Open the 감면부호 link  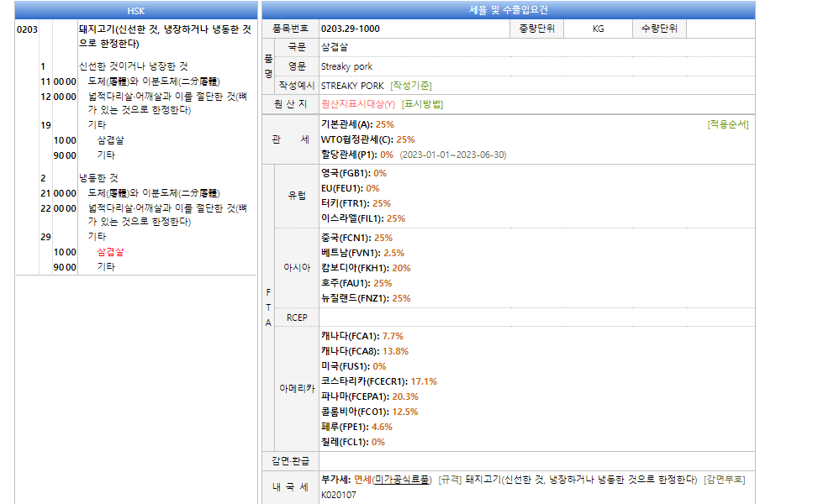tap(725, 480)
